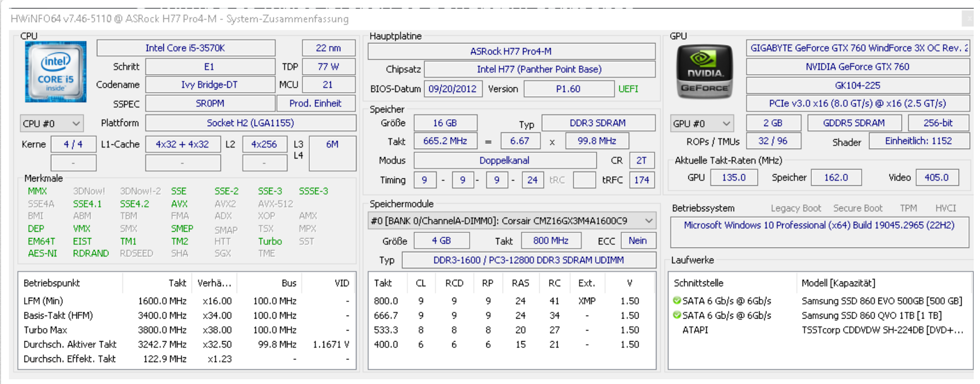Click the PCIe v3.0 x16 bus value

point(858,104)
